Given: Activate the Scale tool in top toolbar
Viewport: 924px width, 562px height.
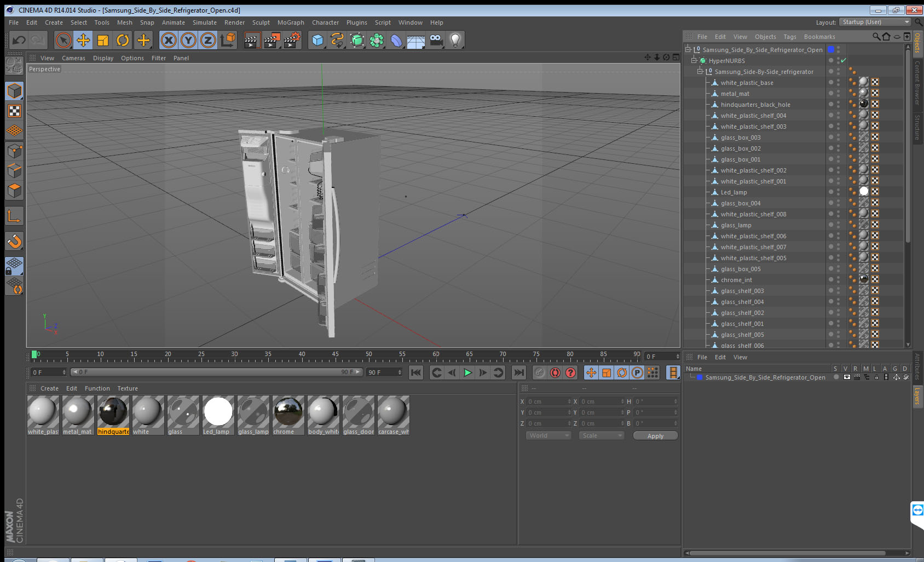Looking at the screenshot, I should [x=103, y=40].
